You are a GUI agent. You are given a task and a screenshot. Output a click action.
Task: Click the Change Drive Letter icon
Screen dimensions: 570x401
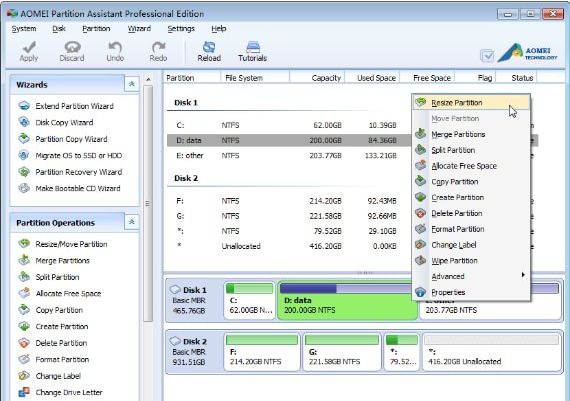(24, 392)
